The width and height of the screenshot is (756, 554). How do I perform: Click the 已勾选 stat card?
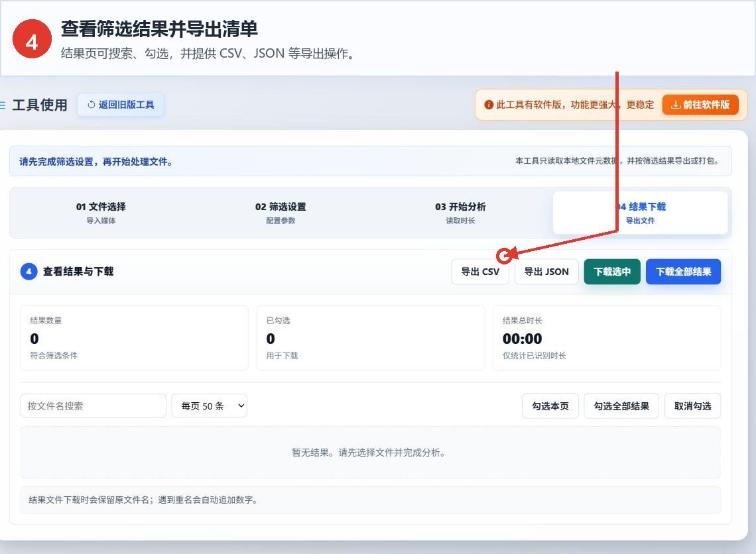click(x=370, y=338)
